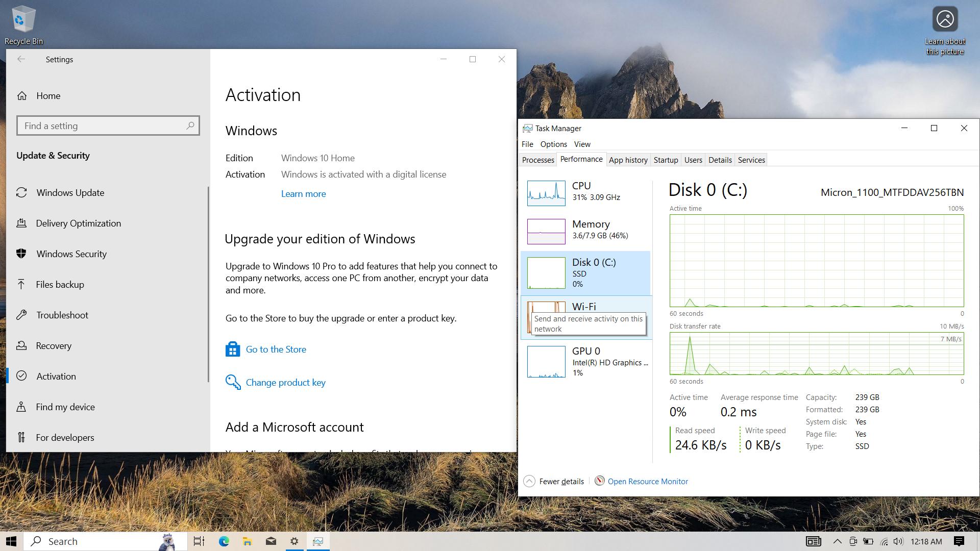Image resolution: width=980 pixels, height=551 pixels.
Task: Click the Settings gear taskbar icon
Action: (x=294, y=541)
